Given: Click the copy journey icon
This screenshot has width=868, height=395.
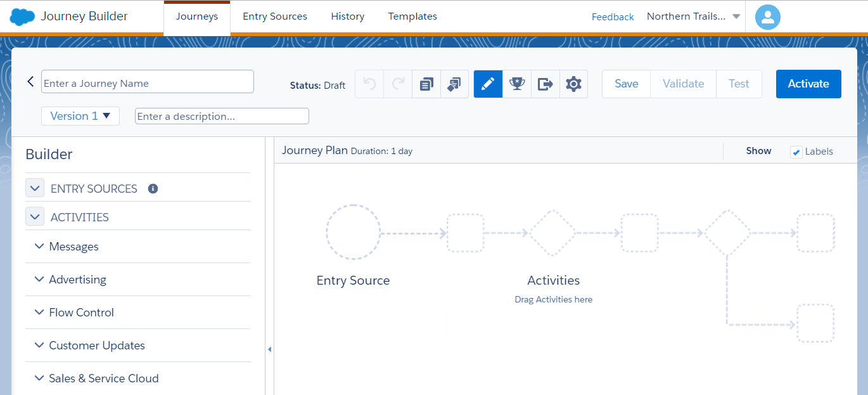Looking at the screenshot, I should point(426,84).
